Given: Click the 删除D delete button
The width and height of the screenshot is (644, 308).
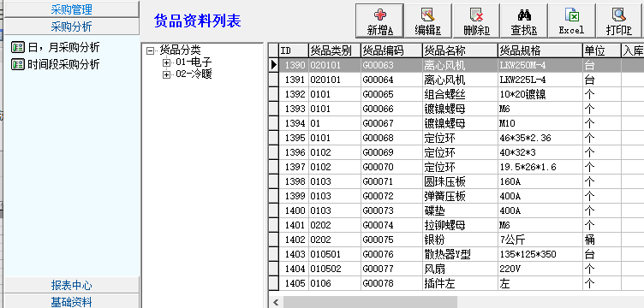Looking at the screenshot, I should coord(475,21).
